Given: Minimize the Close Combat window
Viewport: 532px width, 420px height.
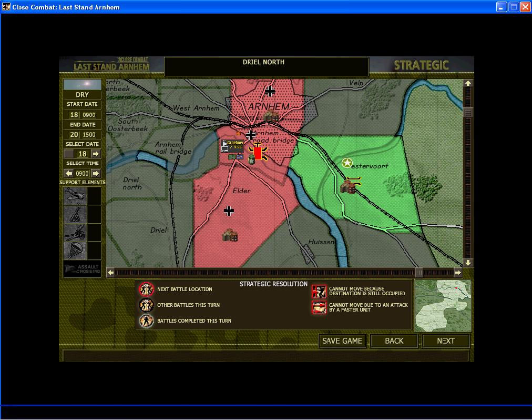Looking at the screenshot, I should tap(502, 7).
